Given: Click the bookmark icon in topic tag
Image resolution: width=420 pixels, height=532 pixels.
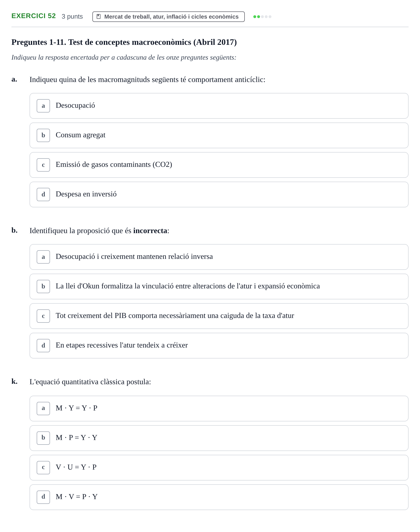Looking at the screenshot, I should tap(98, 17).
